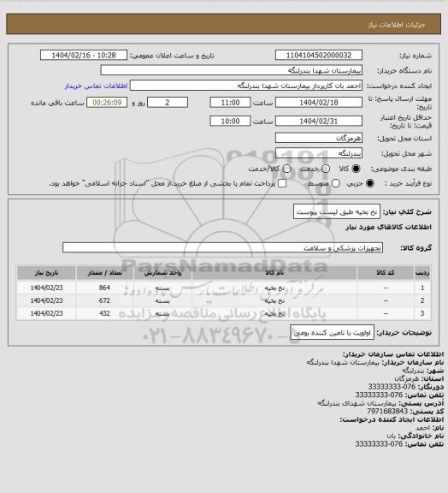Image resolution: width=448 pixels, height=493 pixels.
Task: Click the general description field نخ بخیه طبق لیست پیوست
Action: 337,212
